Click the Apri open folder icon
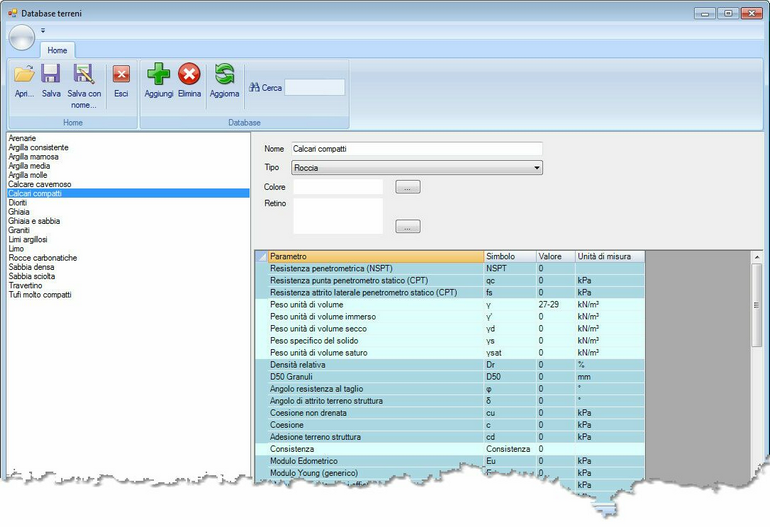Screen dimensions: 770x527 click(24, 74)
